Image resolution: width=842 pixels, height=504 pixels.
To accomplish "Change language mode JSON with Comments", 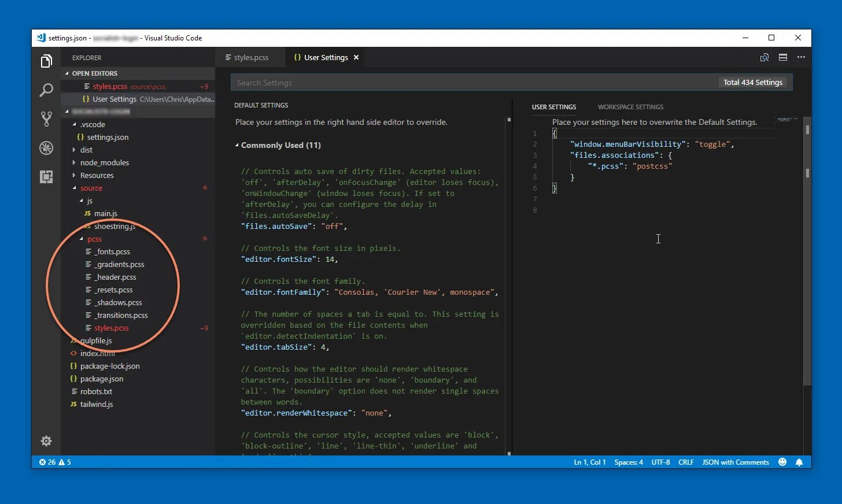I will tap(736, 462).
